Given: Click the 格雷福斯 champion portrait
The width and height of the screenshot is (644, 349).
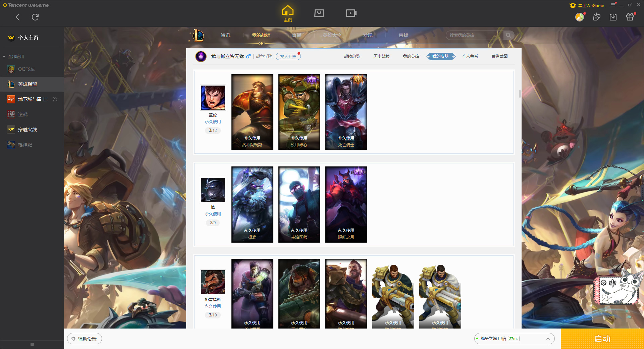Looking at the screenshot, I should tap(213, 282).
